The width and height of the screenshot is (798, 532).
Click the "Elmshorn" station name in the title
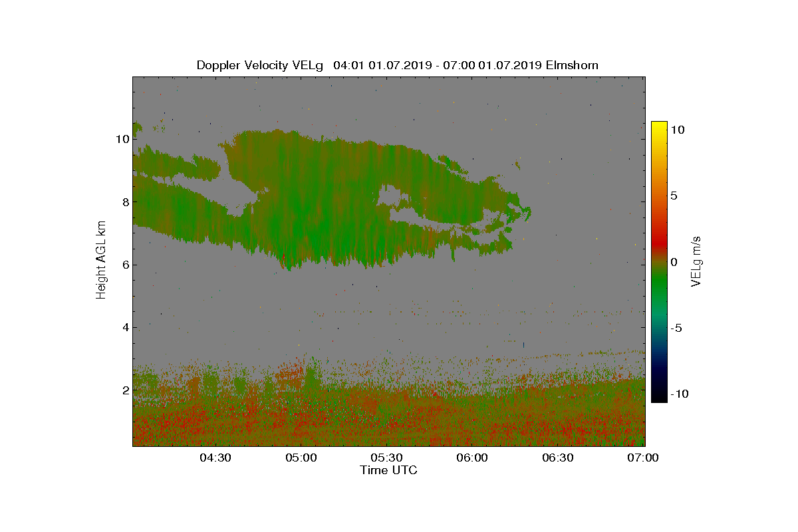click(x=571, y=65)
